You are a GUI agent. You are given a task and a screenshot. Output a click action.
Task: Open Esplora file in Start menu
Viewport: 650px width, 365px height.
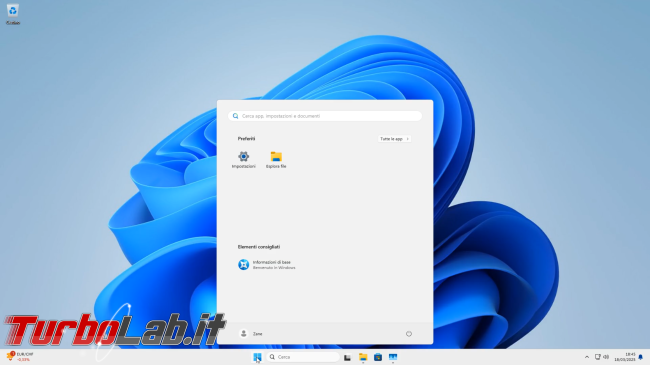(276, 159)
